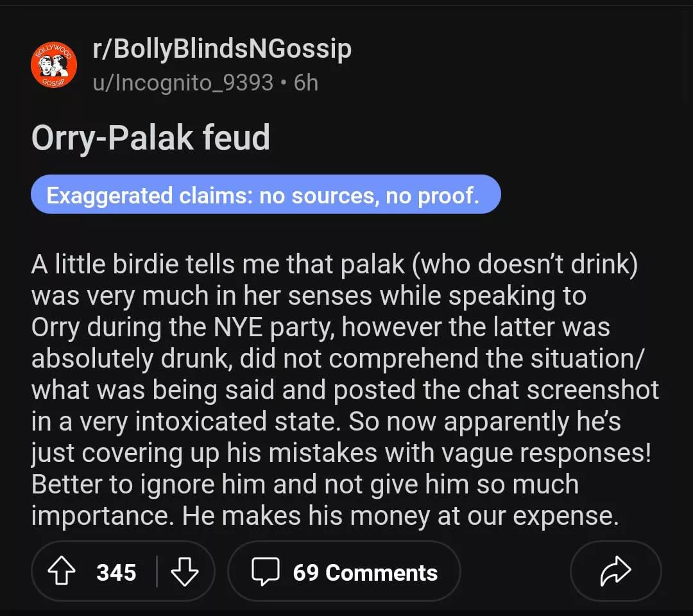Open the '69 Comments' label
Viewport: 693px width, 616px height.
tap(365, 572)
